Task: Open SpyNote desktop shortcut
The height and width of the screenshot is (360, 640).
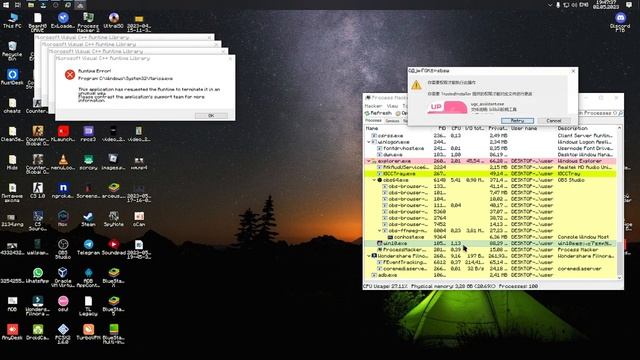Action: coord(113,218)
